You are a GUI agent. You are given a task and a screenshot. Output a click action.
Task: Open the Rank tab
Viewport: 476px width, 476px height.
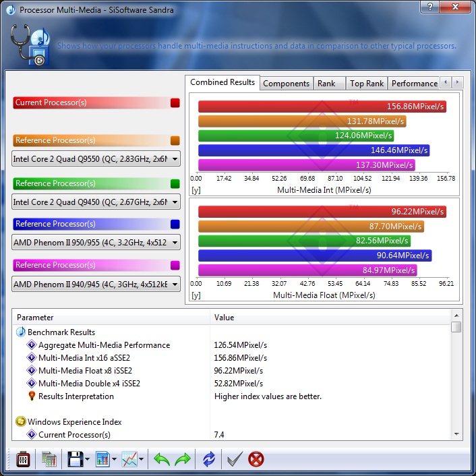330,84
